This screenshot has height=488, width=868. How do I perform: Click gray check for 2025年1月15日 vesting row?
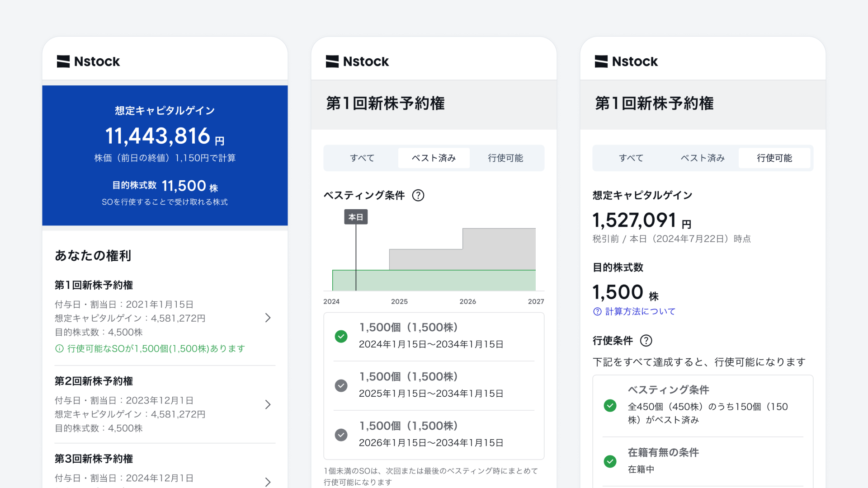click(x=341, y=385)
